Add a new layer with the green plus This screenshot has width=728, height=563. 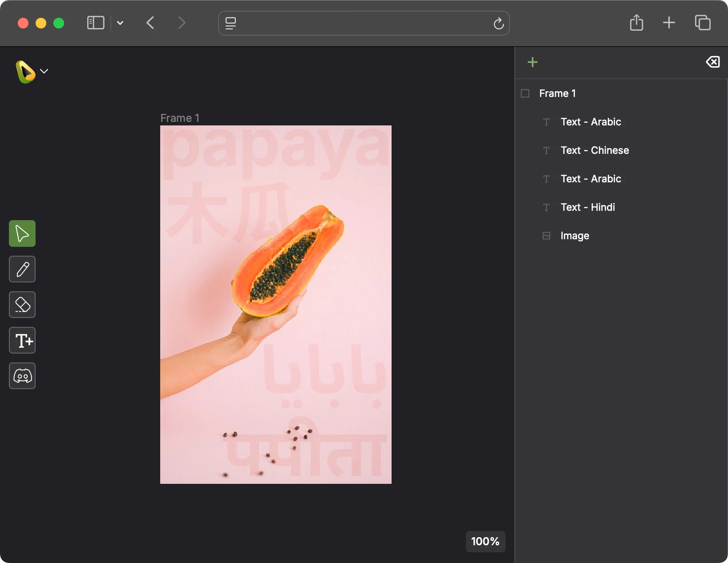pos(532,62)
